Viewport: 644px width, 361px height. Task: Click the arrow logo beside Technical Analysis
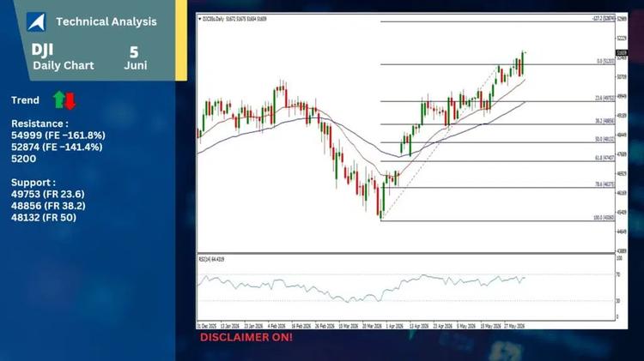(x=36, y=21)
